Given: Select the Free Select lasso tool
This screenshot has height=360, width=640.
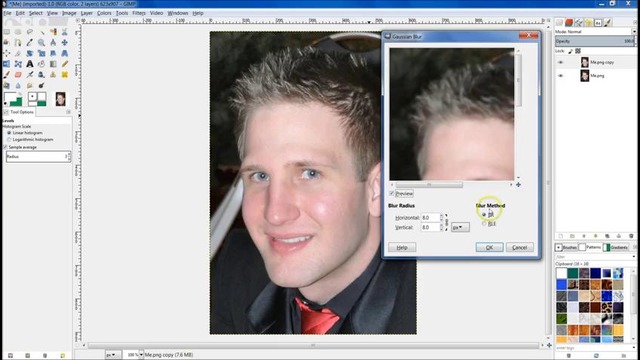Looking at the screenshot, I should click(x=30, y=31).
